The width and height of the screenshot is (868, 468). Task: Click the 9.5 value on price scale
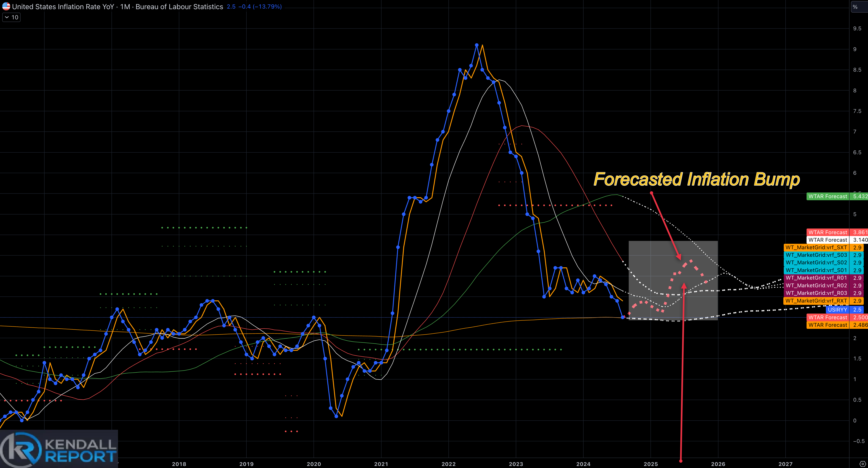point(857,29)
